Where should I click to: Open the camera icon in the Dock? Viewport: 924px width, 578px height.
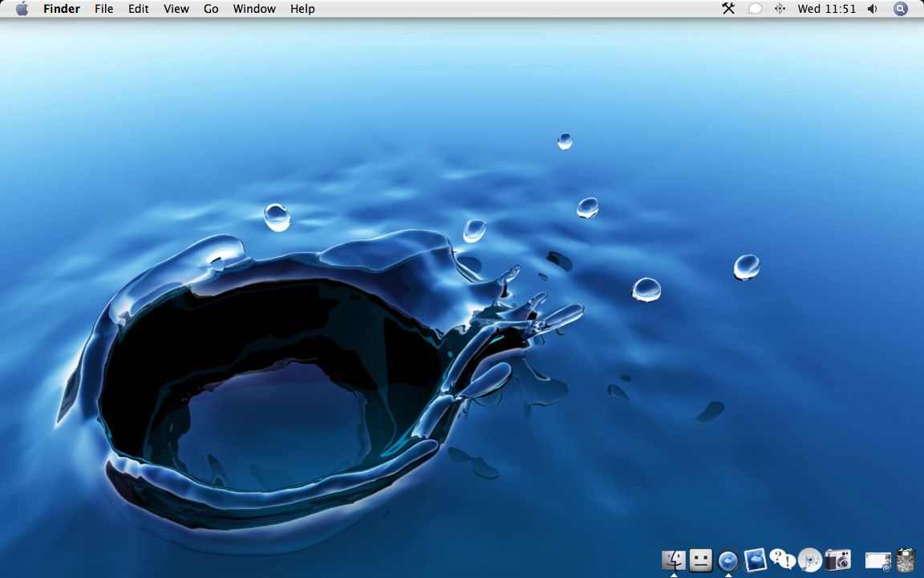(x=837, y=559)
